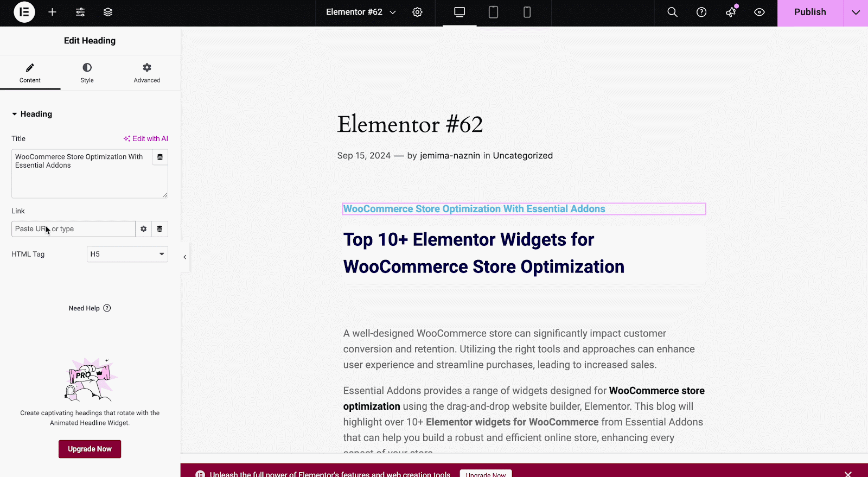Click Upgrade Now in the panel
This screenshot has height=477, width=868.
pyautogui.click(x=90, y=449)
